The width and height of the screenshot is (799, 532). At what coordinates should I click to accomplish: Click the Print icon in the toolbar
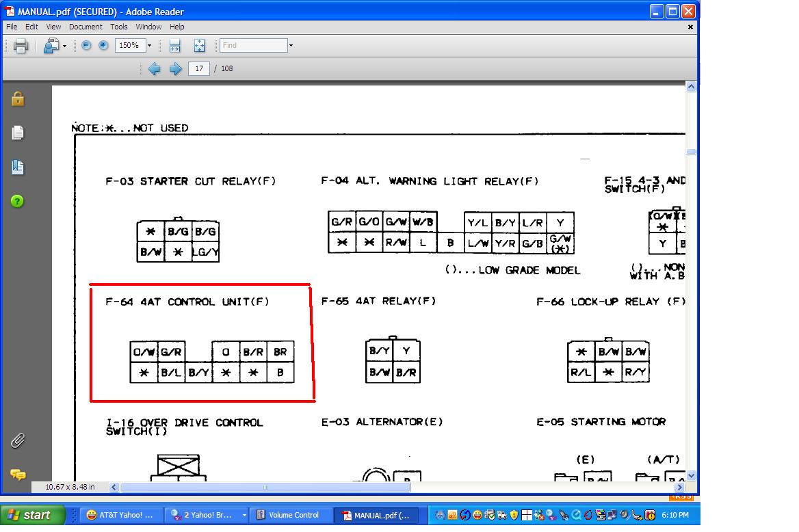(x=21, y=46)
